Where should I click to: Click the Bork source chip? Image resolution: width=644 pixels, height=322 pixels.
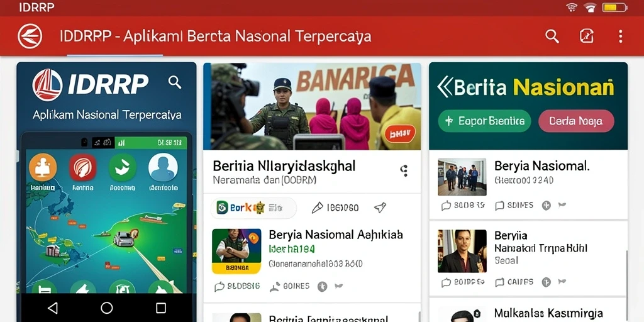pyautogui.click(x=253, y=208)
